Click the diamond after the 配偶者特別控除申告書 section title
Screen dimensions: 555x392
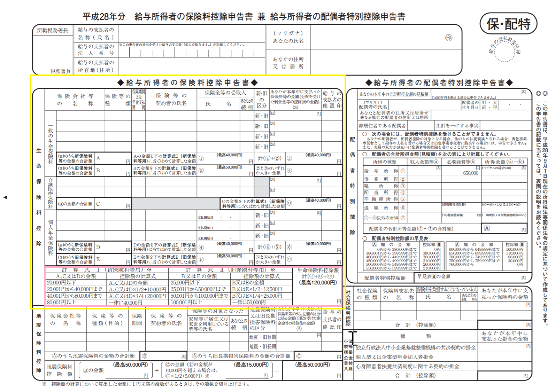click(509, 83)
